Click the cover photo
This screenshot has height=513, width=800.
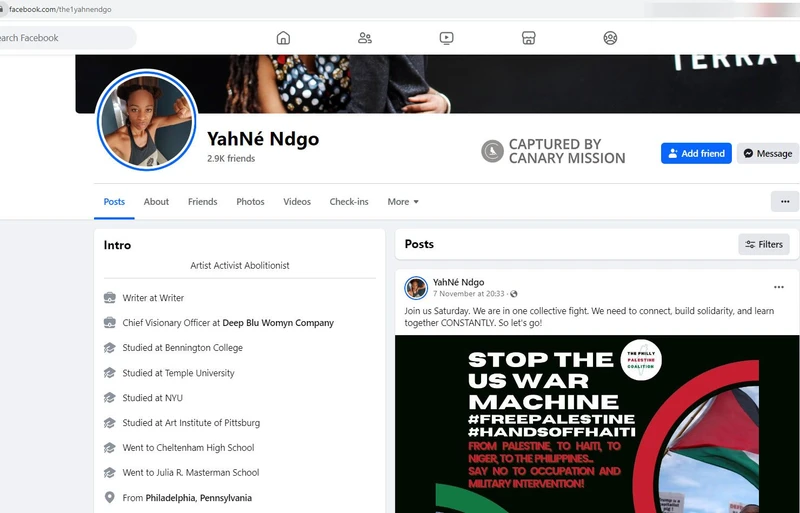(437, 84)
